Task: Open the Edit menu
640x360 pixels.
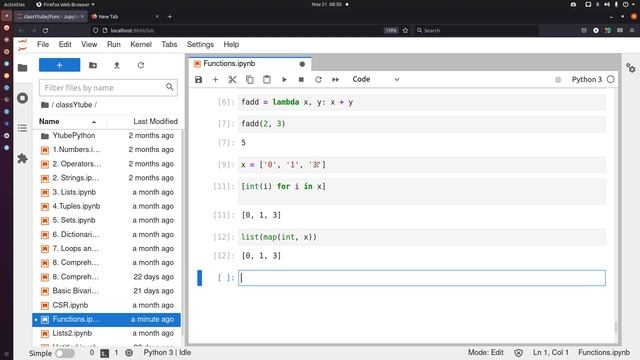Action: [65, 44]
